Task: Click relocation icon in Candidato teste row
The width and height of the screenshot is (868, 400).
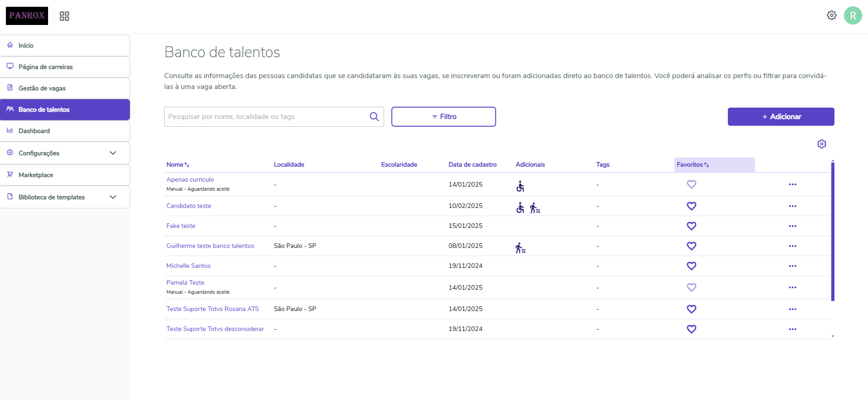Action: [x=535, y=208]
